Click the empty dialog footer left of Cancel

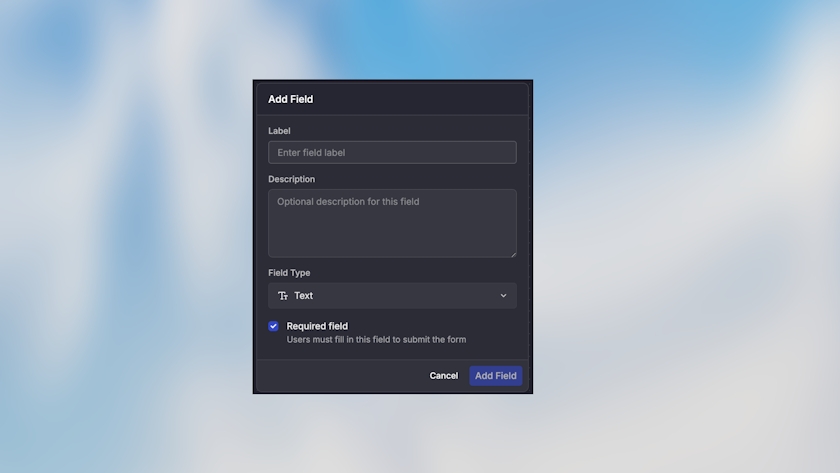340,376
